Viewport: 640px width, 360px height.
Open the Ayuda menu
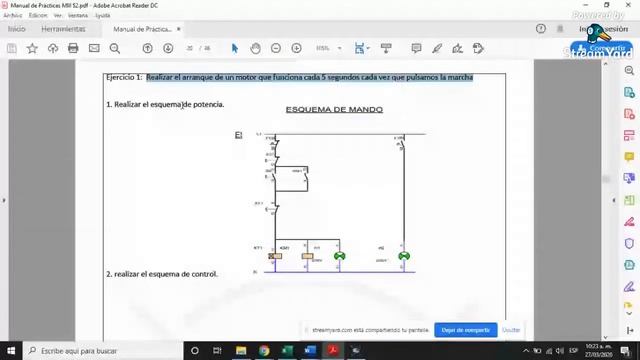pyautogui.click(x=102, y=16)
